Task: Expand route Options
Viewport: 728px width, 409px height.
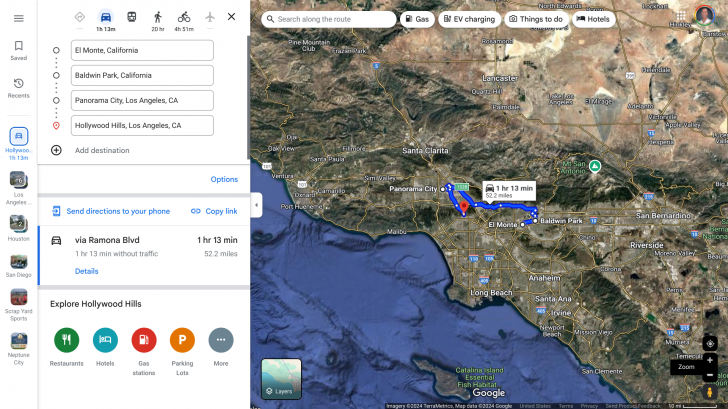Action: (x=224, y=179)
